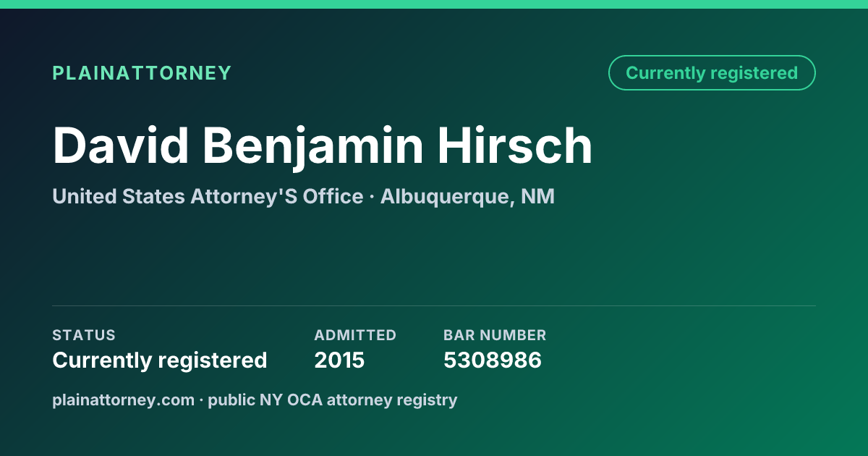Click the Albuquerque, NM location text
This screenshot has height=456, width=868.
(467, 196)
